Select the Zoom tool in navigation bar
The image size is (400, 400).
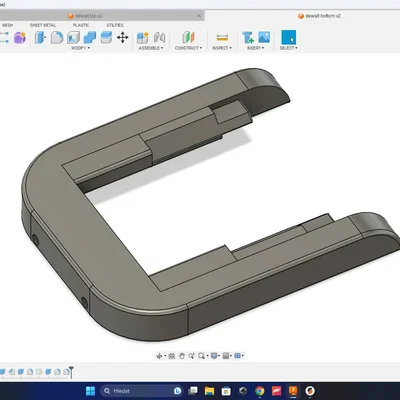tap(191, 356)
